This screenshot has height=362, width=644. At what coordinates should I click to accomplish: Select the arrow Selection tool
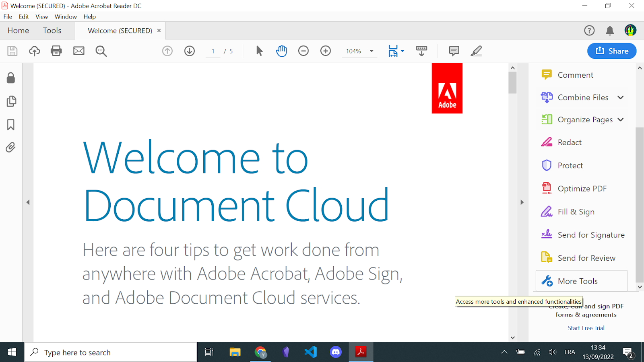[x=259, y=51]
